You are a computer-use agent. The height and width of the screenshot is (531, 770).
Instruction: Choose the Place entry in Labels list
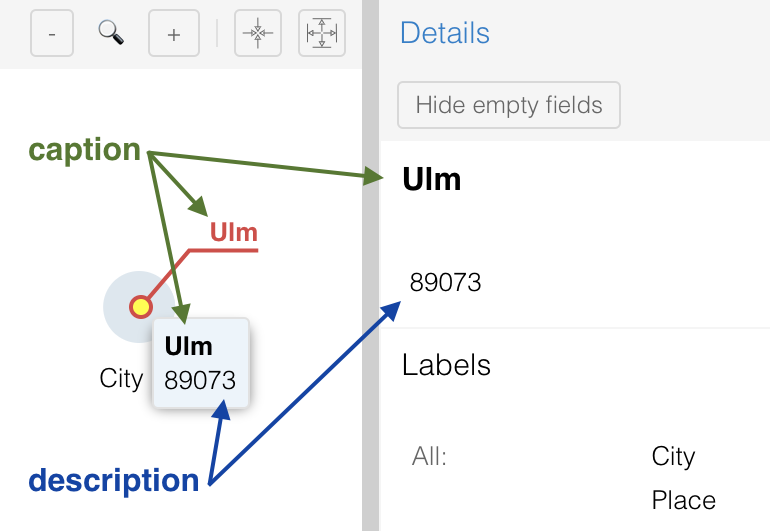coord(684,500)
